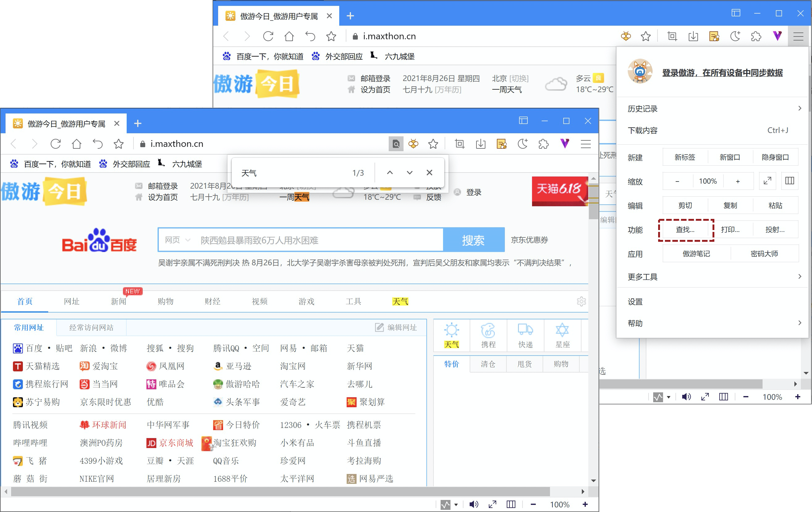Click blue 搜索 button

tap(473, 240)
